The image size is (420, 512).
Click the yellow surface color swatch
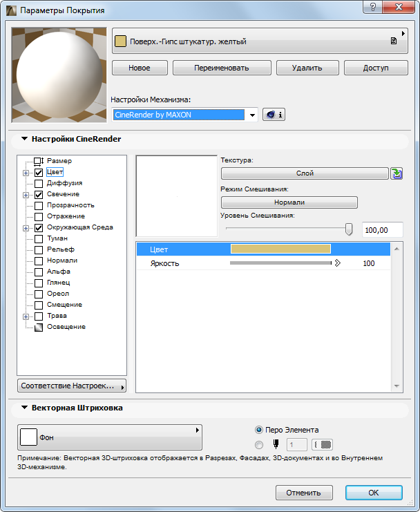(x=120, y=41)
